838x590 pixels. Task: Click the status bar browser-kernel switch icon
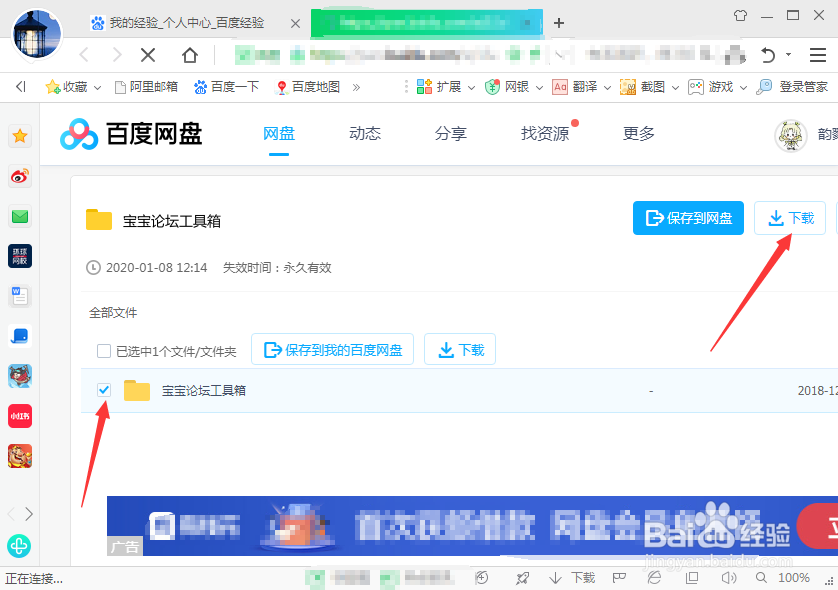point(654,578)
